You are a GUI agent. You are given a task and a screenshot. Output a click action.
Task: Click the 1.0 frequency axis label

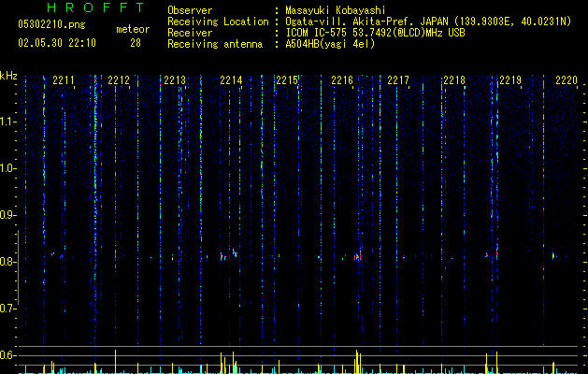click(7, 168)
